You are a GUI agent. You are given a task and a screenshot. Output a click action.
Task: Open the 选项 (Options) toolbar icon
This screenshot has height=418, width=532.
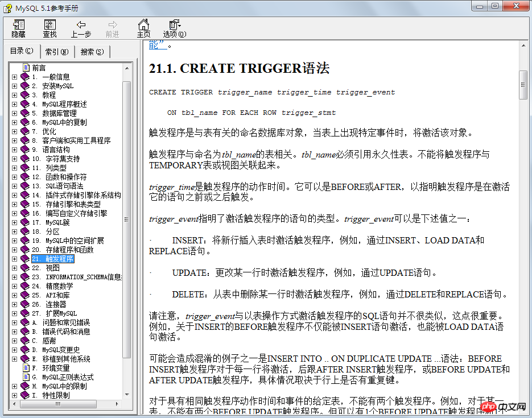click(x=175, y=28)
